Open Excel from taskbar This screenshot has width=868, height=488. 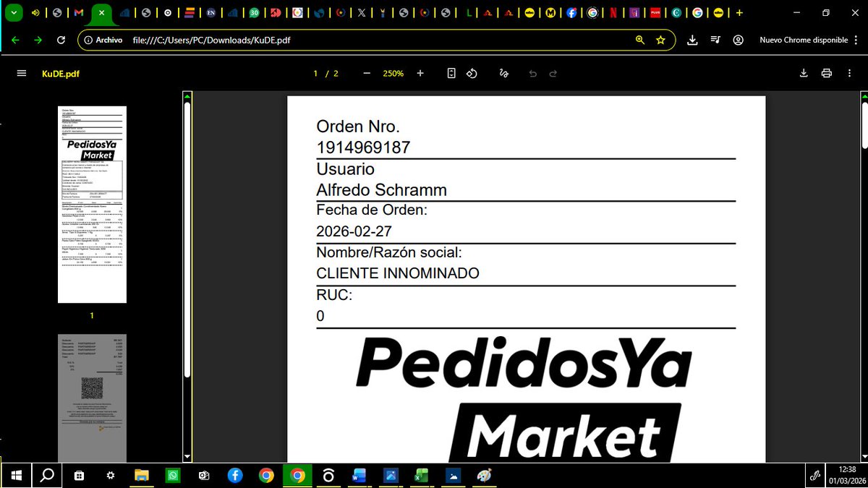click(422, 475)
